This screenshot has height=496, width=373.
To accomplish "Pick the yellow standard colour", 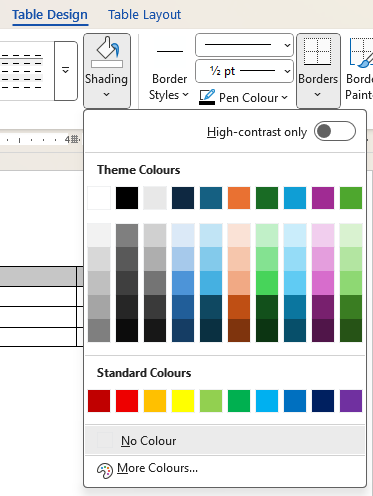I will 183,401.
